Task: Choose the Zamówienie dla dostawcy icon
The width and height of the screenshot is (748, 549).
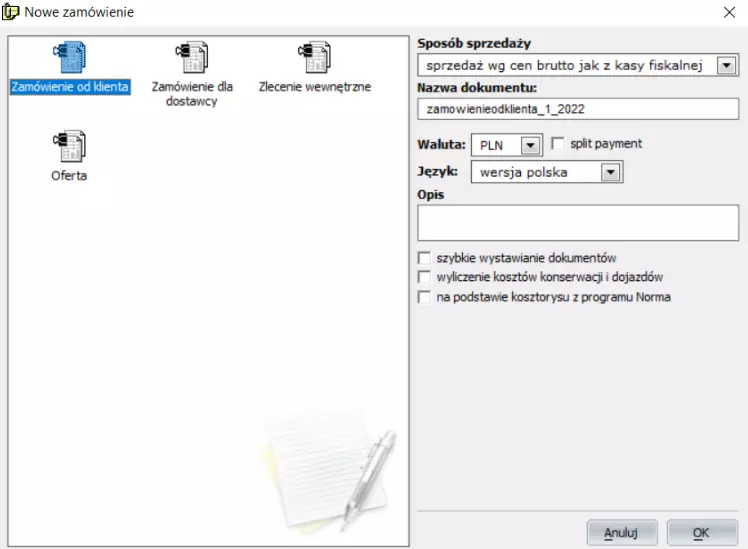Action: pos(192,57)
